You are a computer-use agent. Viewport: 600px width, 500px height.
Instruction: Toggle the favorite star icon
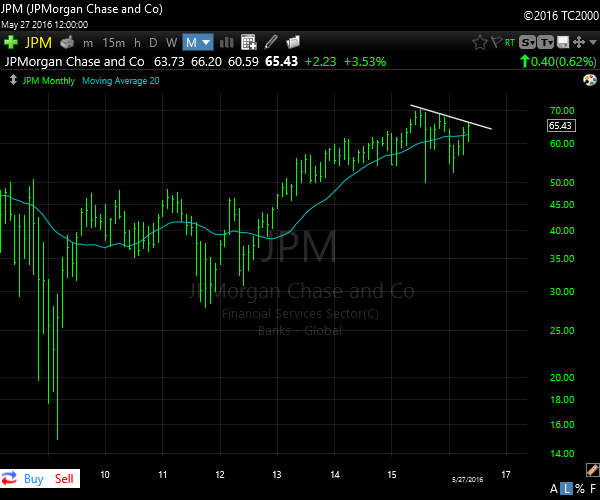pos(480,42)
